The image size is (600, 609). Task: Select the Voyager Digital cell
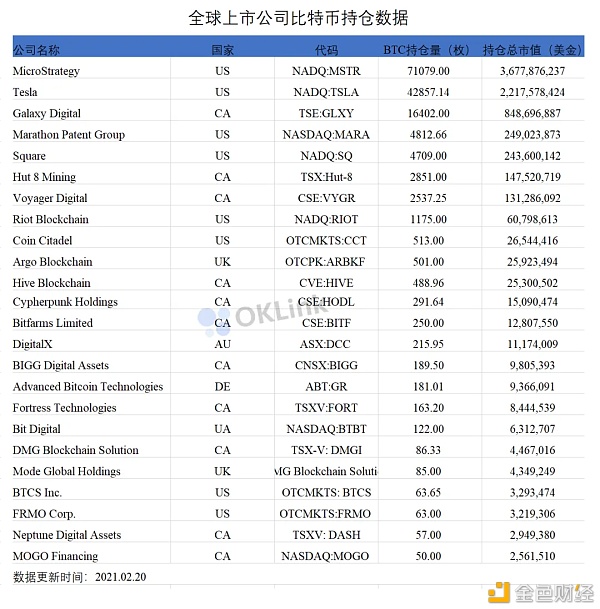click(50, 198)
